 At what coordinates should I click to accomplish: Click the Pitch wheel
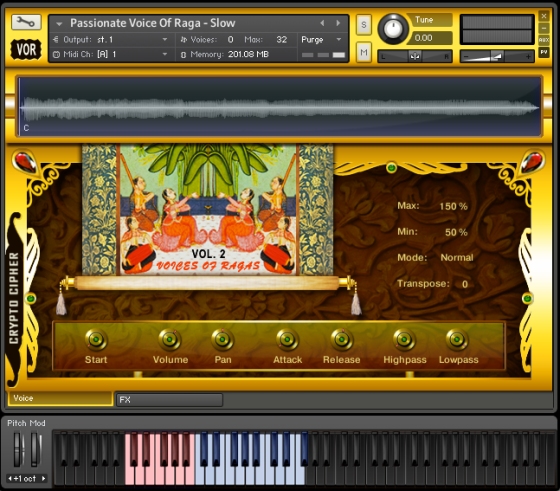pyautogui.click(x=18, y=449)
